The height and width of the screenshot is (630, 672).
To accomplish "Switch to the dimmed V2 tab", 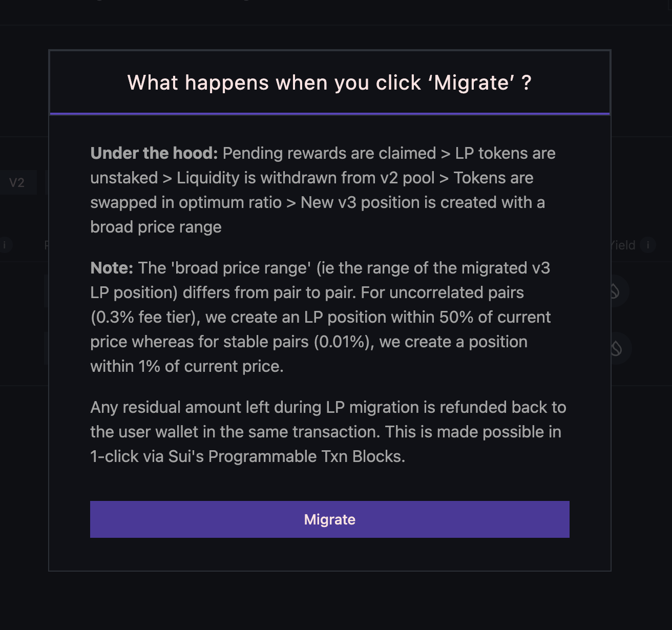I will [17, 183].
